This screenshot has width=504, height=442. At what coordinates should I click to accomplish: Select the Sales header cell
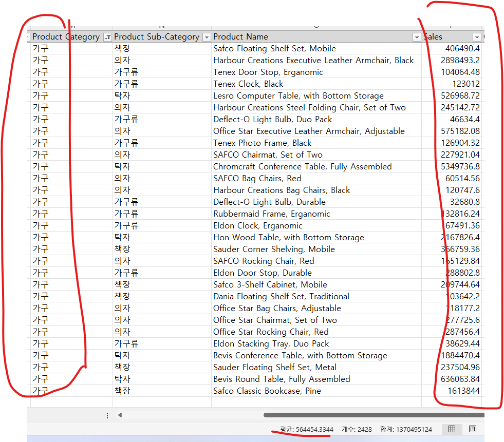452,37
